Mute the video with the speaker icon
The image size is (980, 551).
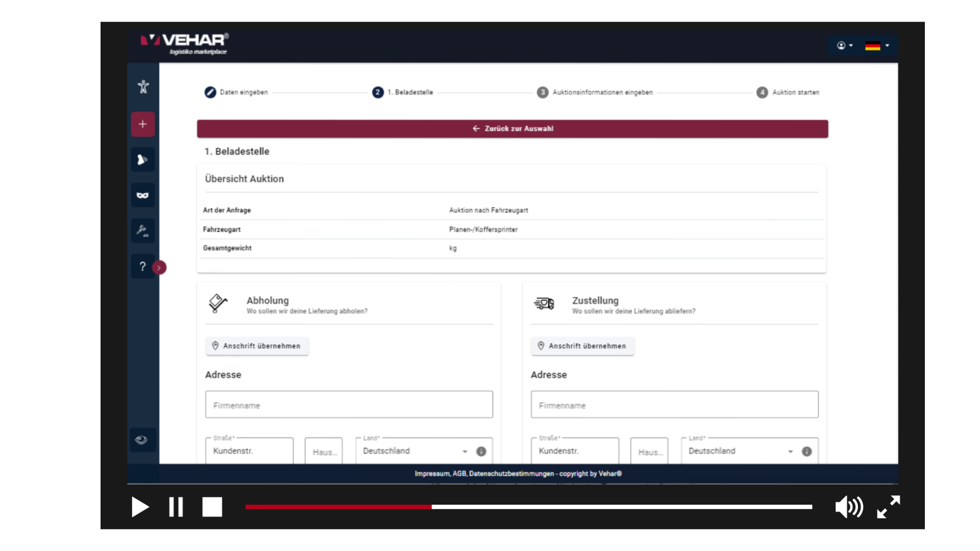(x=848, y=507)
